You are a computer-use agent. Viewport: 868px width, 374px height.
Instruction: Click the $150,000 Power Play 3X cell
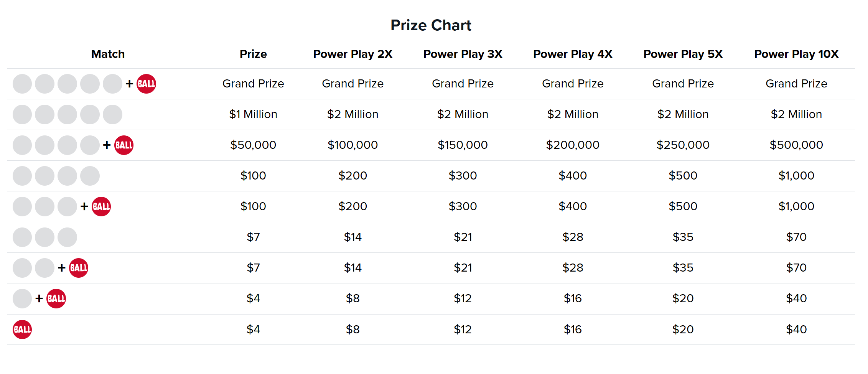point(463,145)
